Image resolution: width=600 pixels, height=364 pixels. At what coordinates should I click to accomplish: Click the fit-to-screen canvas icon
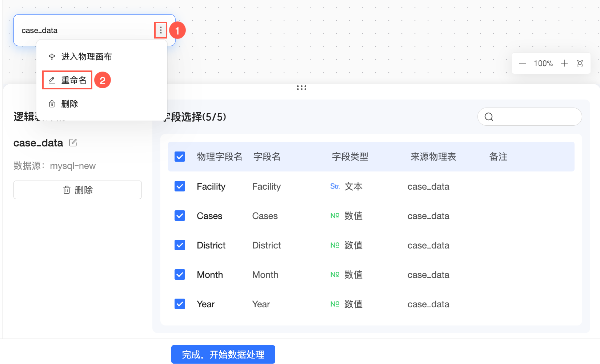(x=580, y=63)
